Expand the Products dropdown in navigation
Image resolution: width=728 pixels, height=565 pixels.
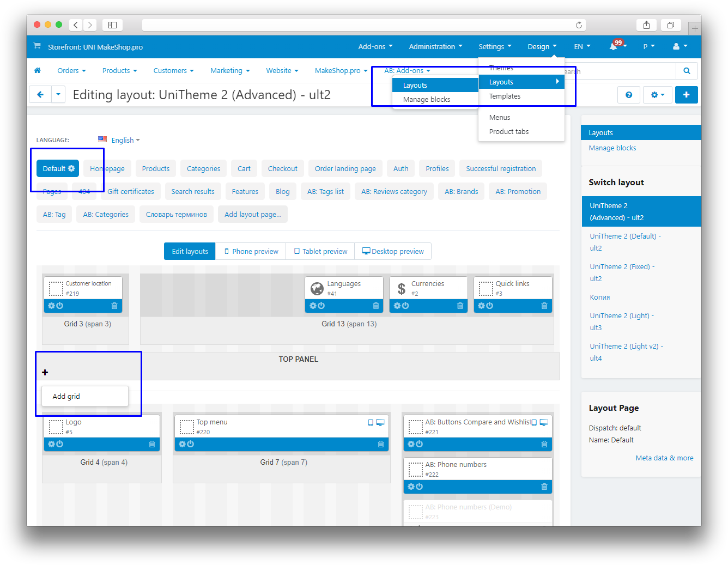click(x=119, y=70)
